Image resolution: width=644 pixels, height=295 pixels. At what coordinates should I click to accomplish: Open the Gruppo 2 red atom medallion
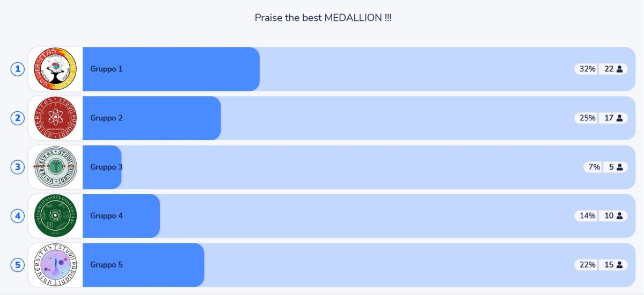[56, 118]
